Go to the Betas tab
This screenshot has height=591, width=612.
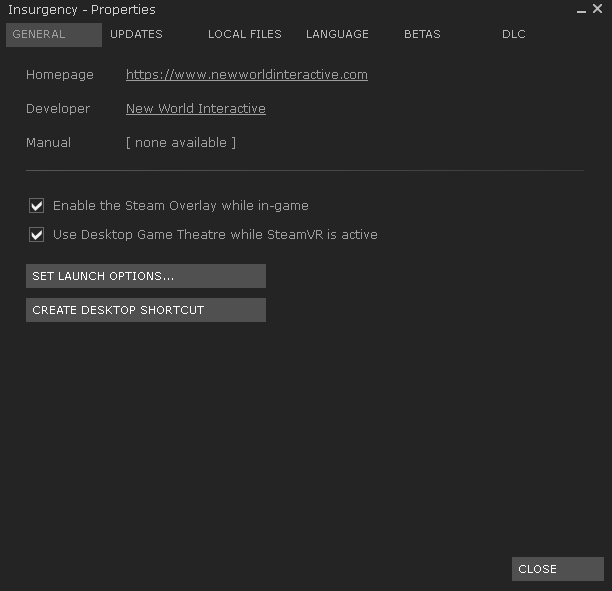422,34
